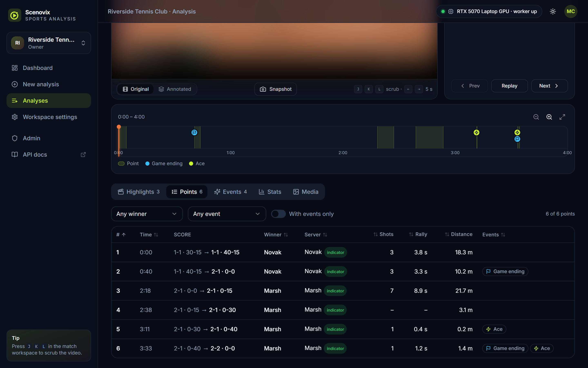Select Analyses in the sidebar
Screen dimensions: 588x368
49,101
